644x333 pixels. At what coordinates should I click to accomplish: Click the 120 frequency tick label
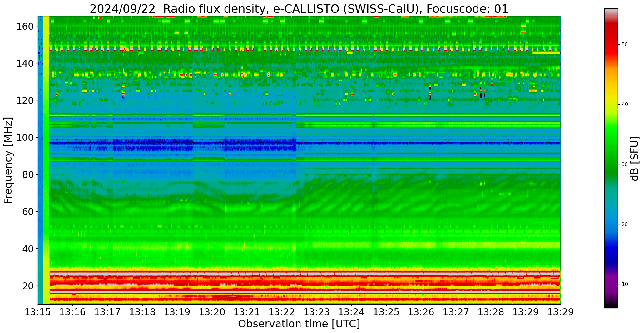25,100
